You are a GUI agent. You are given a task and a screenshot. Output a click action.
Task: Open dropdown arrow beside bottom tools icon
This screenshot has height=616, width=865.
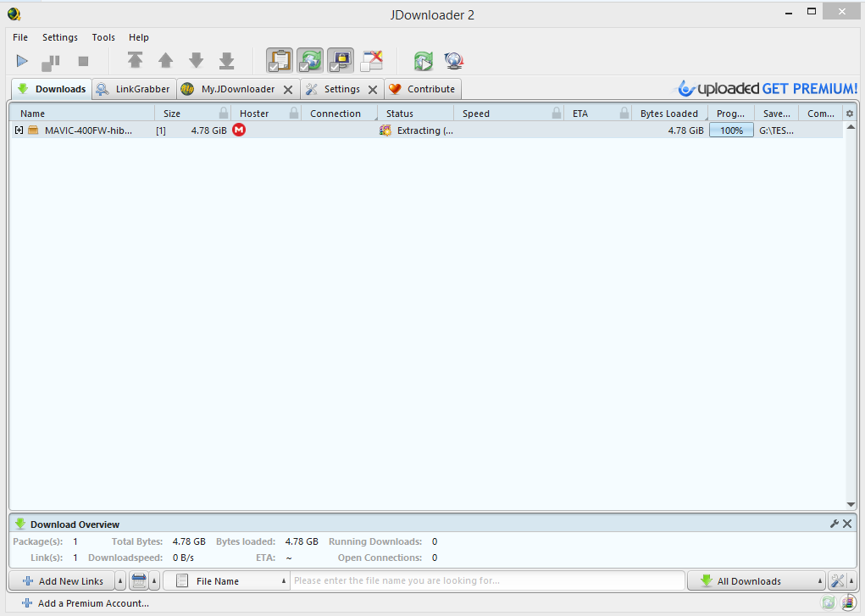[x=851, y=581]
